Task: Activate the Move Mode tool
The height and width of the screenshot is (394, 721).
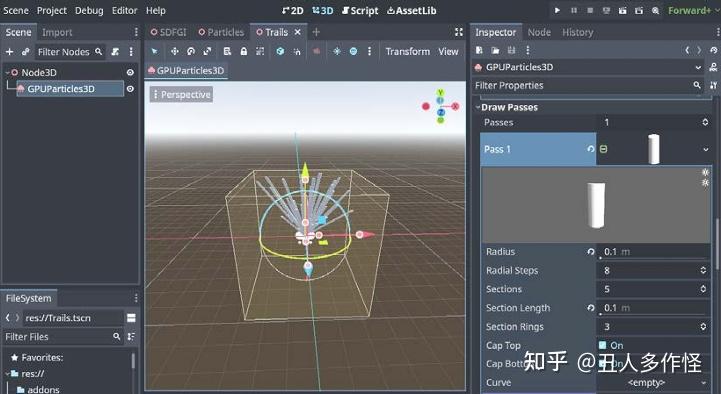Action: point(174,51)
